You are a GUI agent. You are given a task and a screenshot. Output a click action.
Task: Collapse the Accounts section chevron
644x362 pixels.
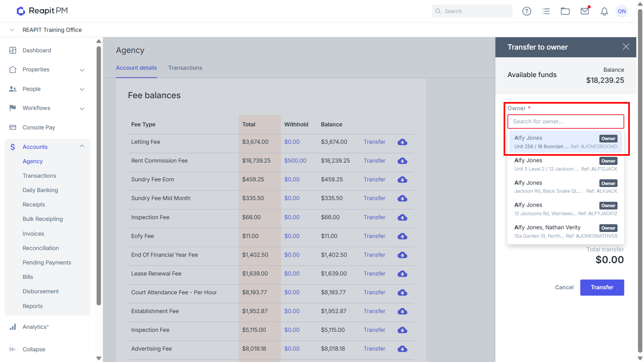tap(82, 146)
